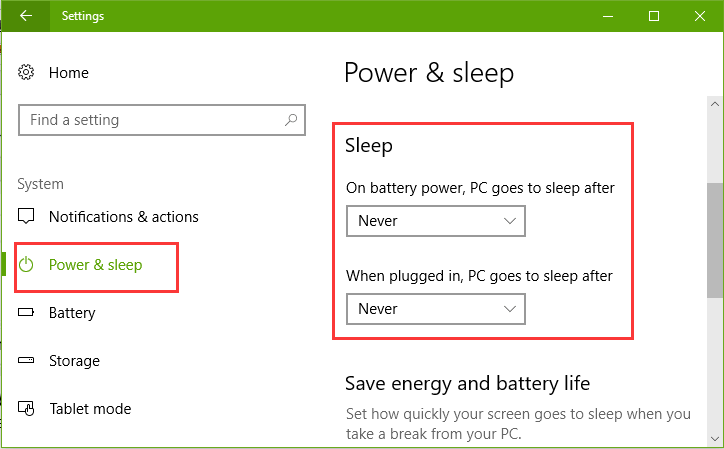Switch to Tablet mode settings label

point(90,409)
